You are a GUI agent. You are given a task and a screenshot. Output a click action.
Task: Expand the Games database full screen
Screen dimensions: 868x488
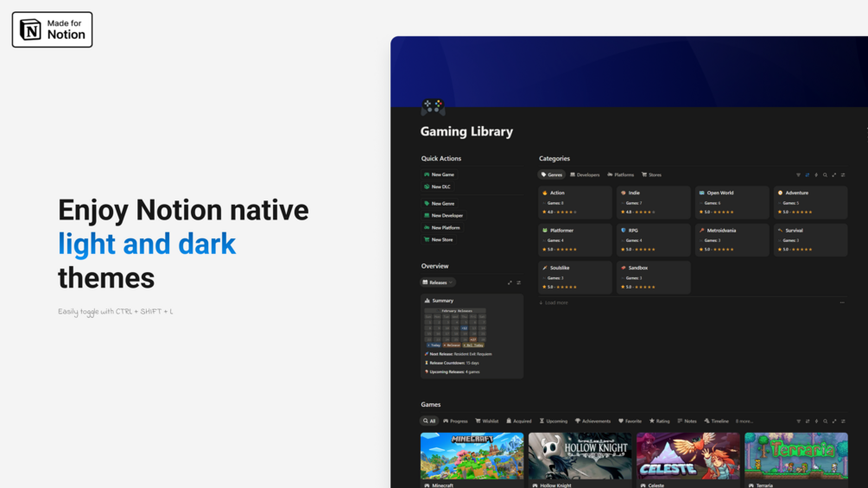834,421
